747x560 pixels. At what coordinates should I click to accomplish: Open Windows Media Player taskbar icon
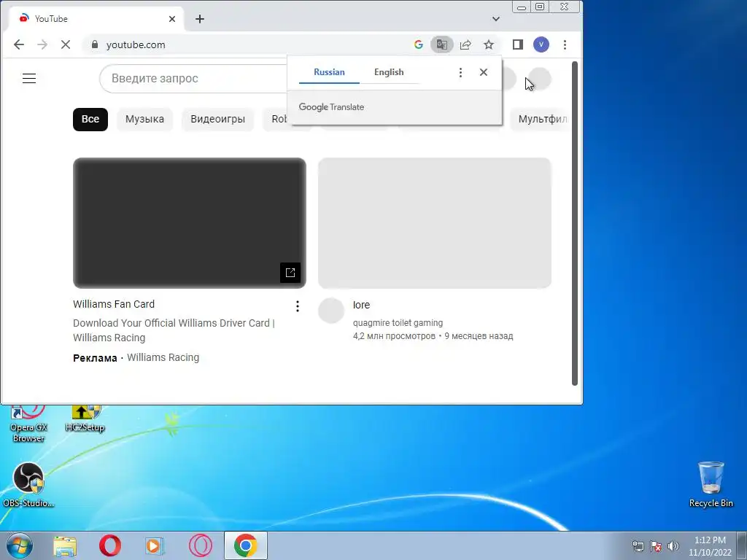click(x=154, y=546)
